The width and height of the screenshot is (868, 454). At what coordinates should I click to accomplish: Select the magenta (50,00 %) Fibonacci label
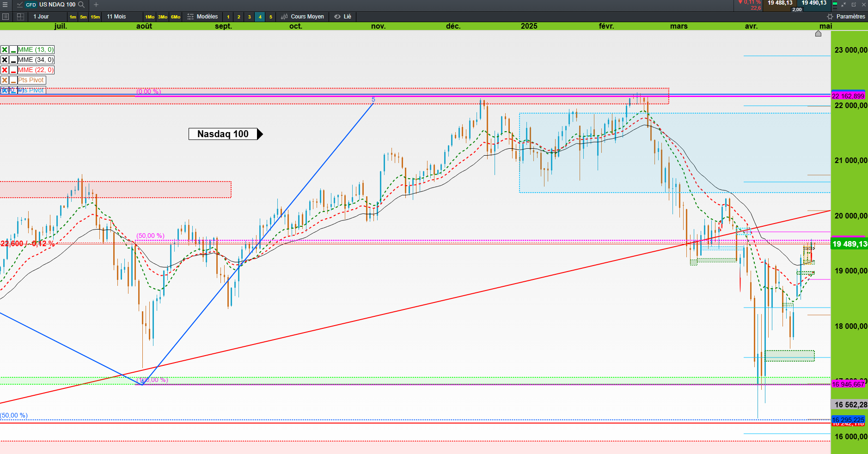point(150,236)
